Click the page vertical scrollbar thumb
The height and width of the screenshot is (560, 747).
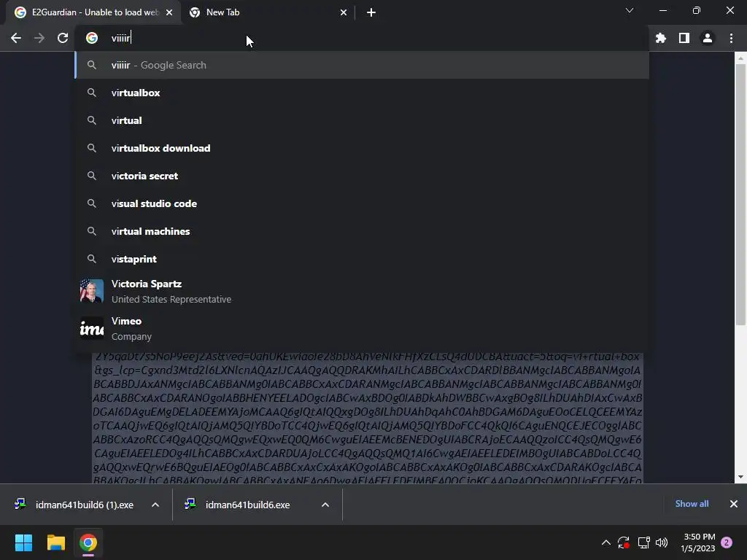coord(740,195)
